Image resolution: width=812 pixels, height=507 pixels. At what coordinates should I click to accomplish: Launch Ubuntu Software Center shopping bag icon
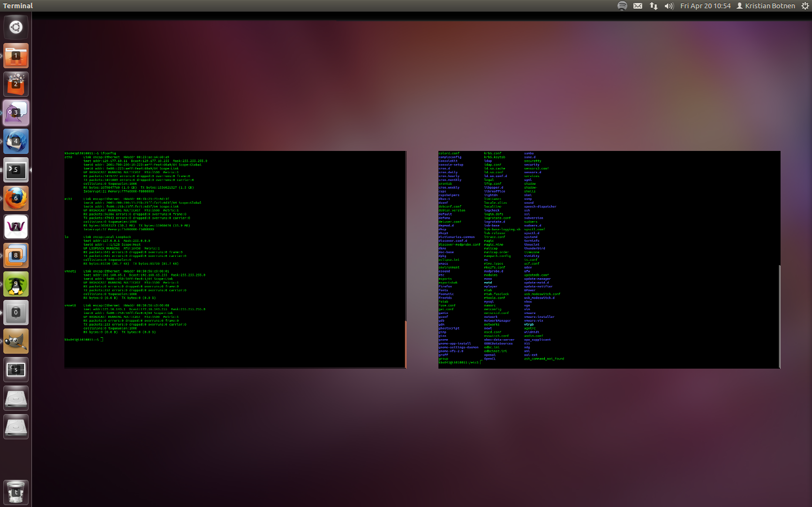click(x=16, y=84)
